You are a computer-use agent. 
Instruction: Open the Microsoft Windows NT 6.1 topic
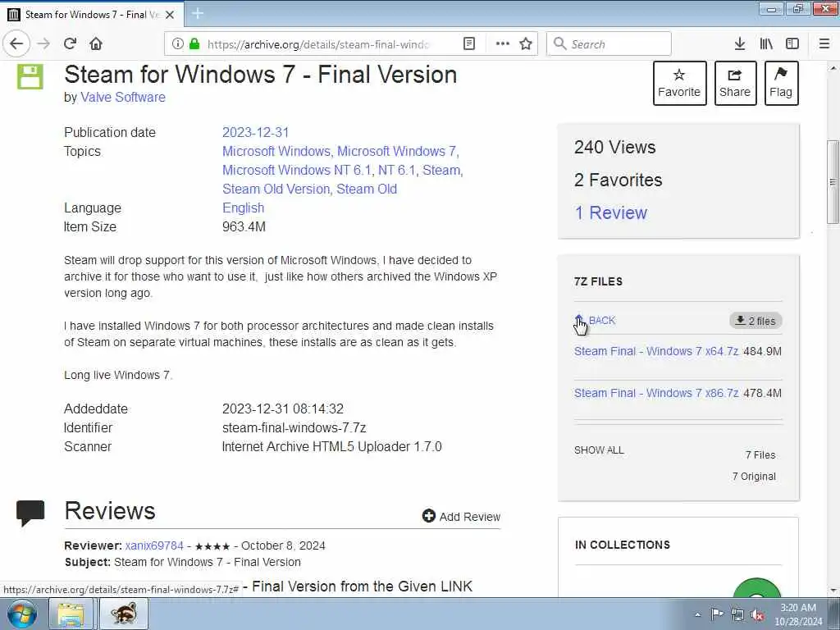click(296, 170)
